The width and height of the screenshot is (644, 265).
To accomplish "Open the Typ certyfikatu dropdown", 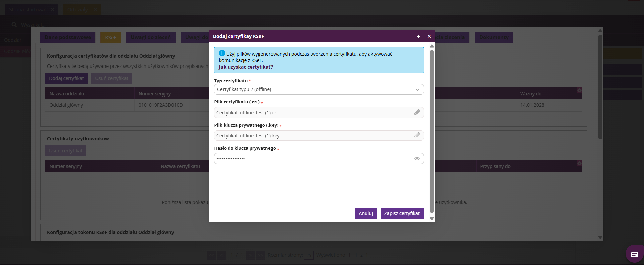I will pos(319,89).
